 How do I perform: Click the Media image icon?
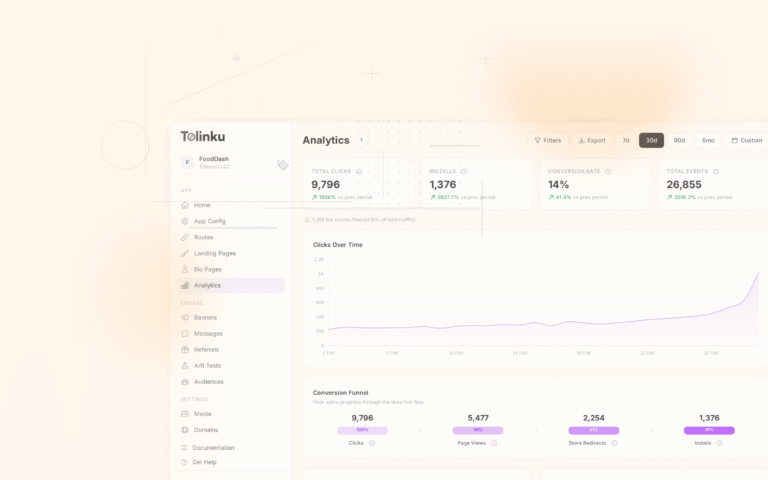[x=185, y=414]
